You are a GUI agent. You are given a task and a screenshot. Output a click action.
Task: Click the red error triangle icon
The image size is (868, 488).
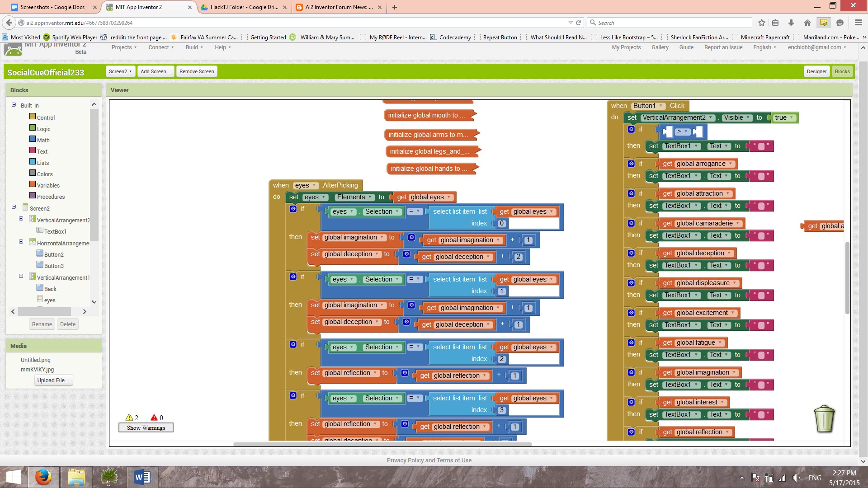pos(154,418)
